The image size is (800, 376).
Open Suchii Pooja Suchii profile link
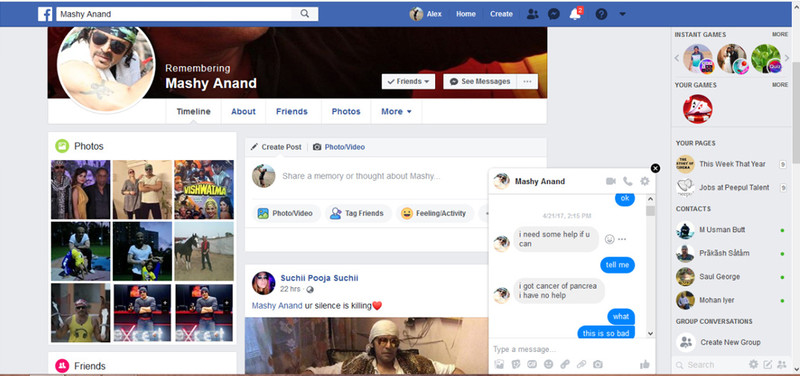[319, 278]
